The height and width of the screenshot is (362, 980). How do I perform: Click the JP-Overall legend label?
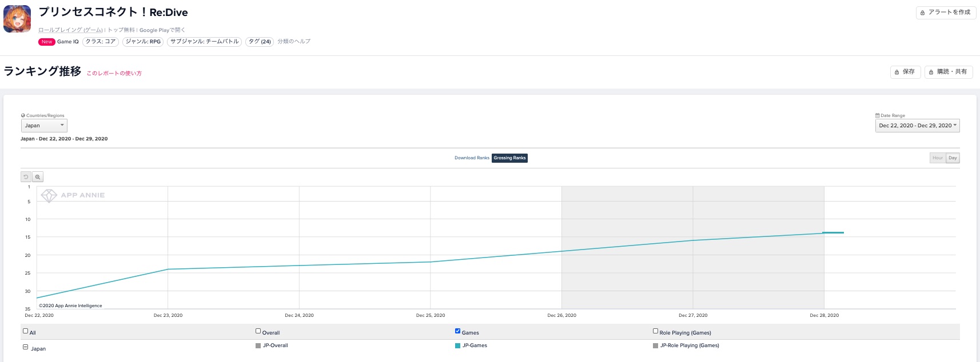click(x=275, y=345)
